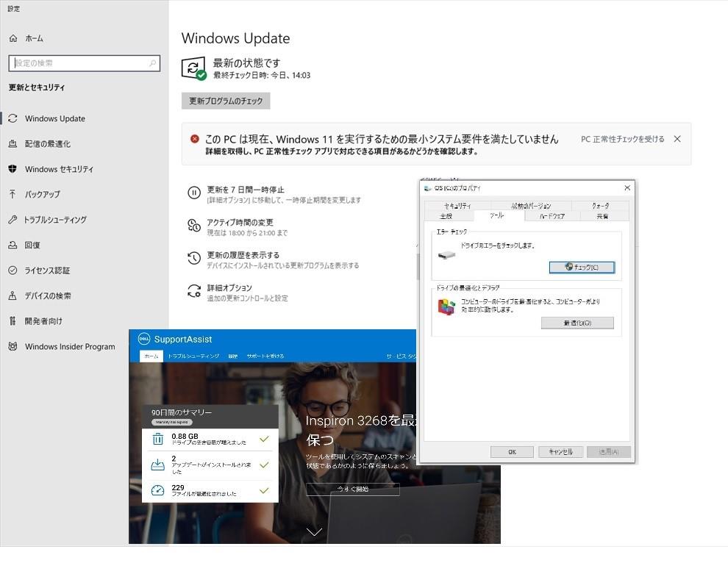Expand SupportAssist page with down chevron

(314, 531)
